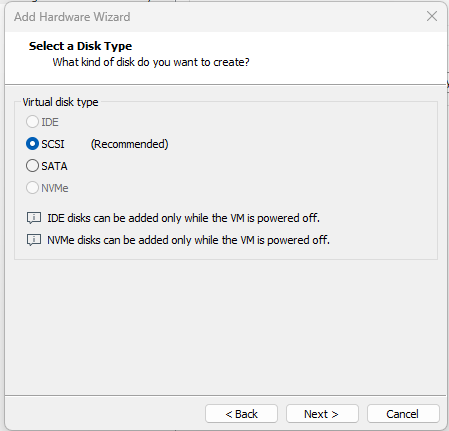Click the NVMe disks powered off notice text
The width and height of the screenshot is (449, 431).
coord(188,240)
